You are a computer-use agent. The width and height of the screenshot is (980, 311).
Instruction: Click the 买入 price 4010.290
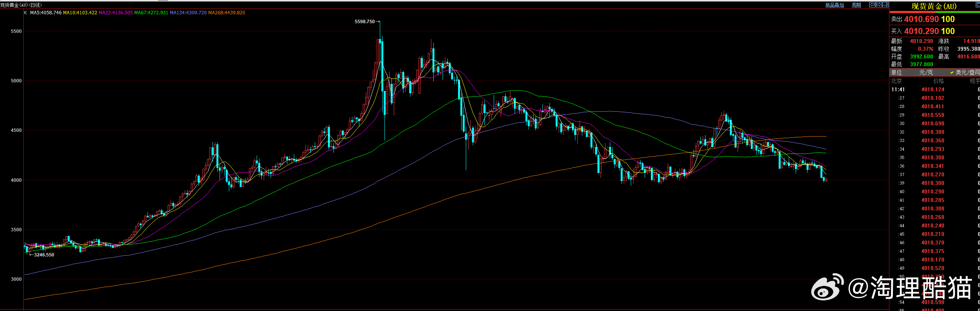pos(922,31)
